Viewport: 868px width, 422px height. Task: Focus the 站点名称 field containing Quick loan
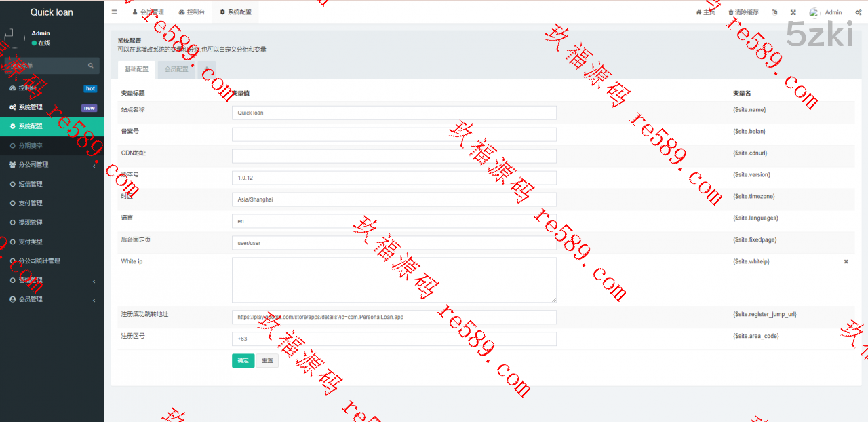click(394, 113)
